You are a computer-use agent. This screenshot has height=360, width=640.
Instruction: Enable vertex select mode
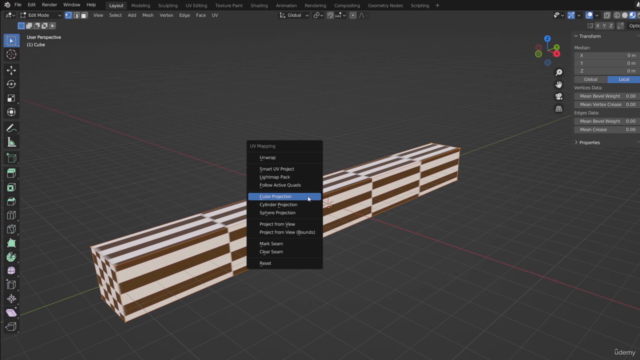coord(68,15)
